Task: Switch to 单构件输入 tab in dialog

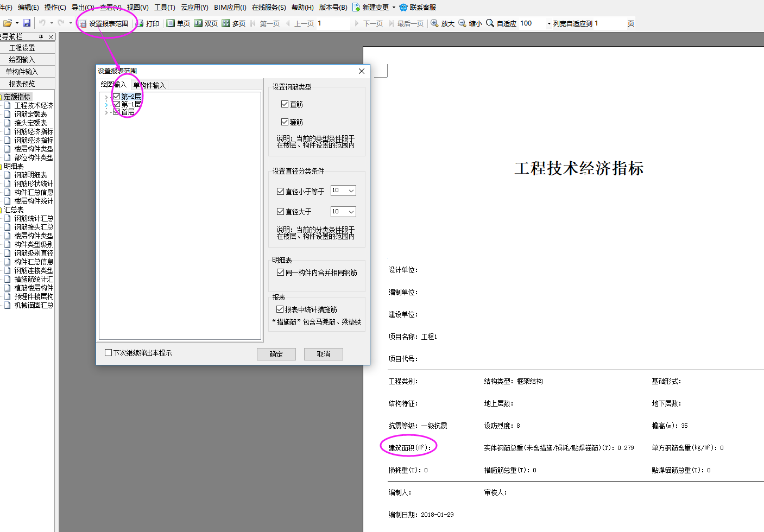Action: click(149, 85)
